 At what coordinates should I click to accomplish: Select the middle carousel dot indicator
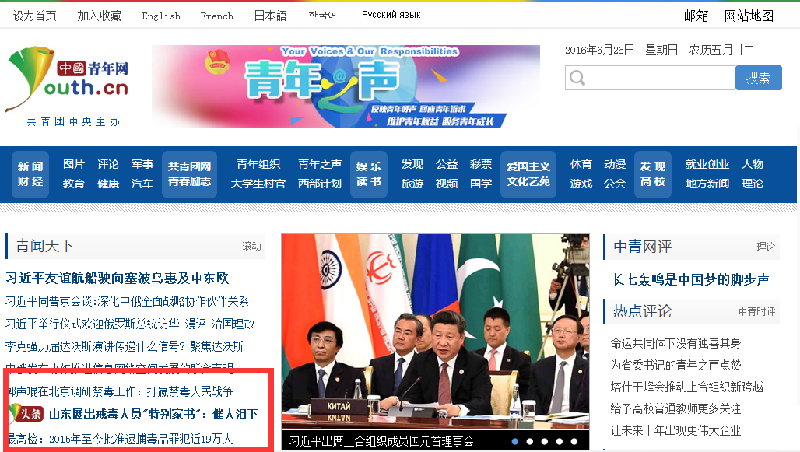click(x=545, y=440)
